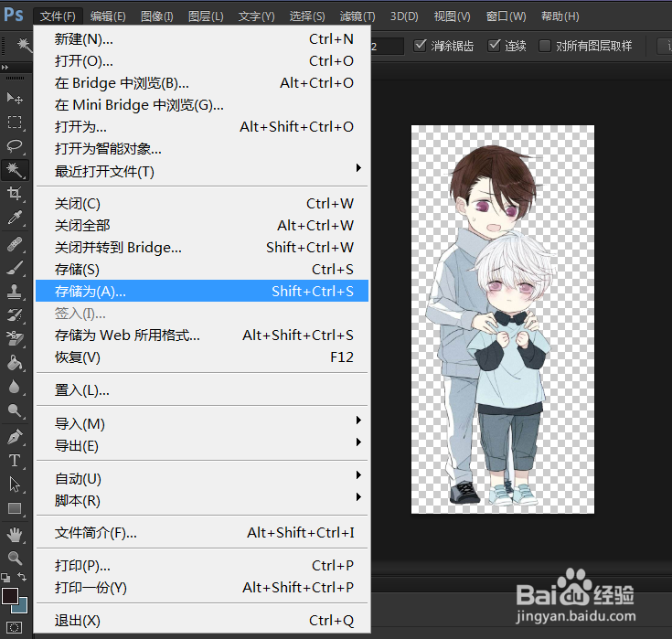Choose 文件简介(F)... menu item

click(x=202, y=533)
